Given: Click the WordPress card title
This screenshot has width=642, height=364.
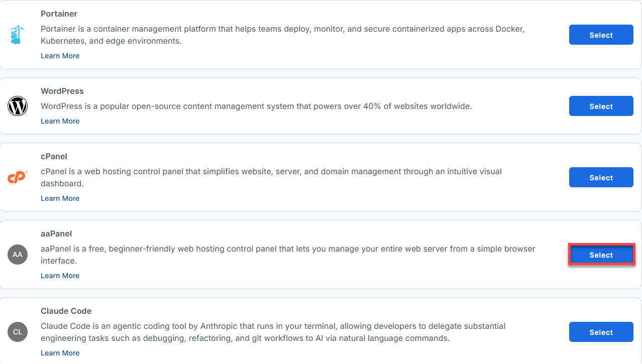Looking at the screenshot, I should [62, 91].
